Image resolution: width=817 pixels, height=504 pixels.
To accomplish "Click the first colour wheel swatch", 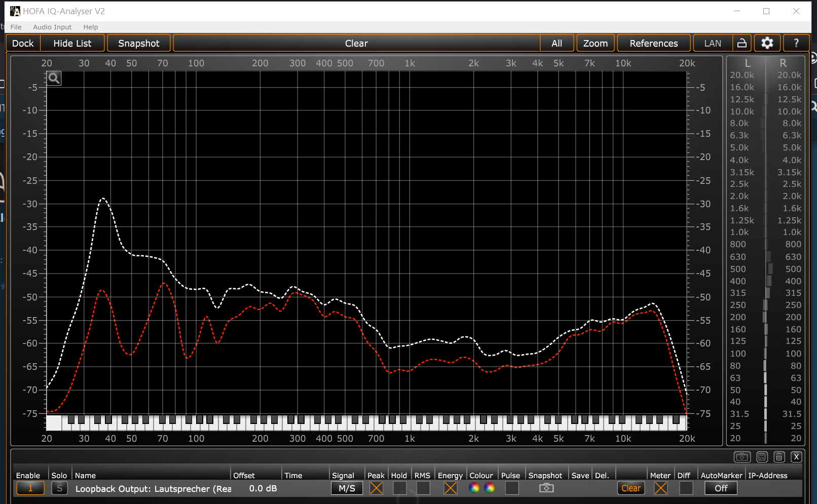I will click(x=474, y=488).
